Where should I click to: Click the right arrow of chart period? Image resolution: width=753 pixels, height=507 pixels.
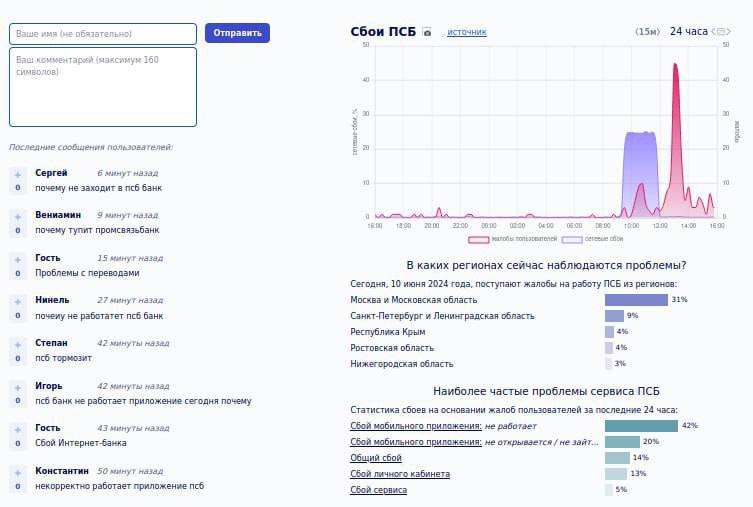pos(728,32)
